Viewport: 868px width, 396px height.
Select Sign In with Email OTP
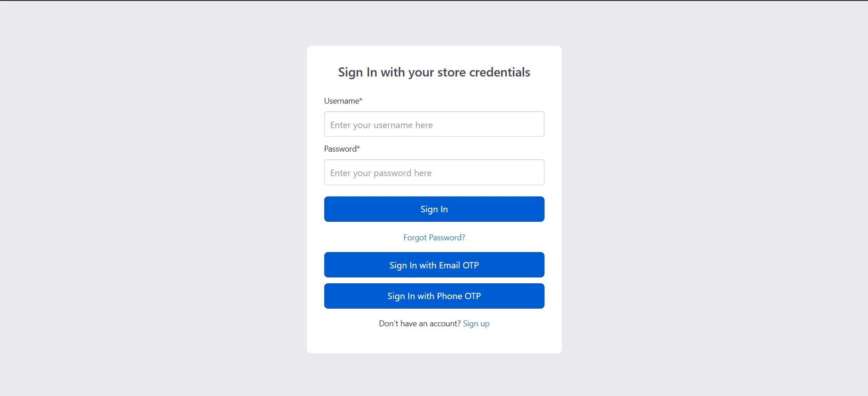point(434,265)
